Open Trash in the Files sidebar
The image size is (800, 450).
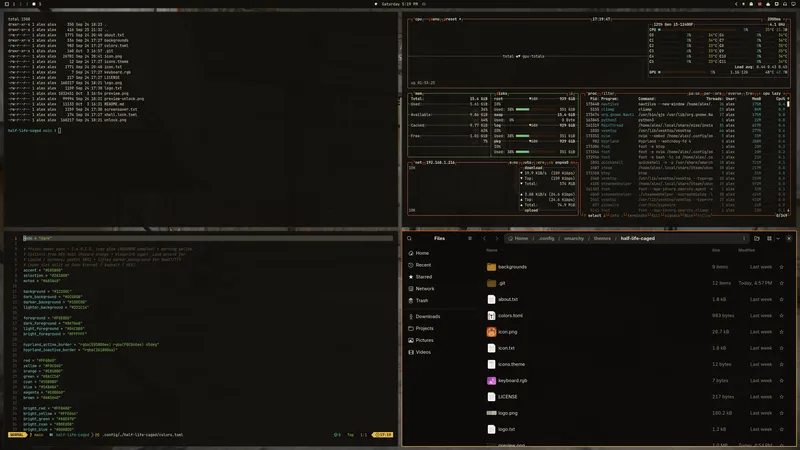(x=418, y=301)
